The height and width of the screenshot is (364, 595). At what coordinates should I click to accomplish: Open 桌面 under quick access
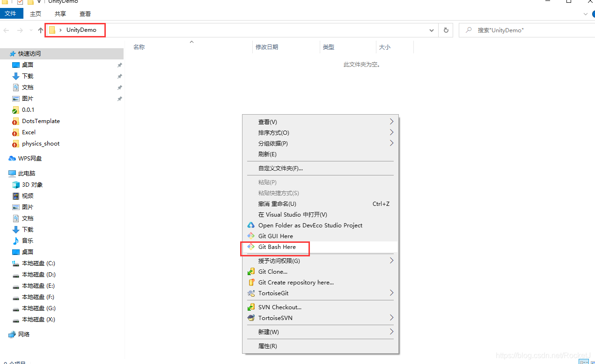pyautogui.click(x=28, y=65)
